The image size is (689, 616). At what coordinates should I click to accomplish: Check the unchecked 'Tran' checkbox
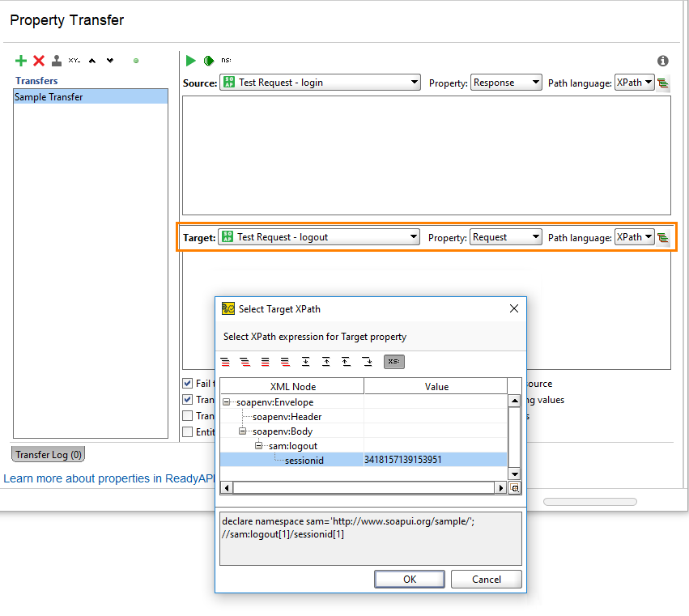point(188,415)
